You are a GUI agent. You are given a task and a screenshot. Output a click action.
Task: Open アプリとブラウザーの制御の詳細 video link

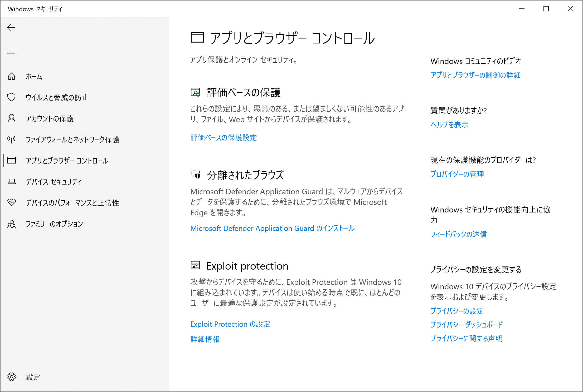click(476, 75)
